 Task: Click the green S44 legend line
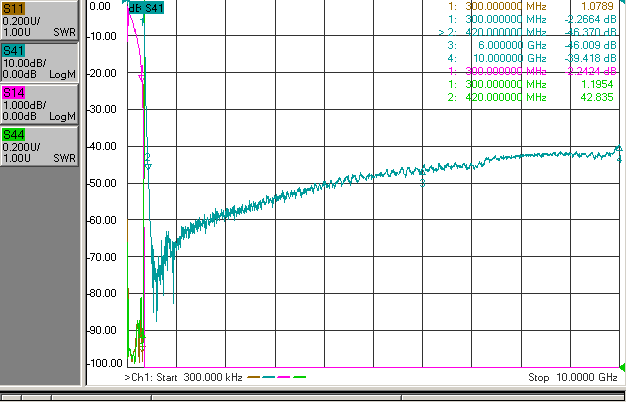[x=299, y=377]
